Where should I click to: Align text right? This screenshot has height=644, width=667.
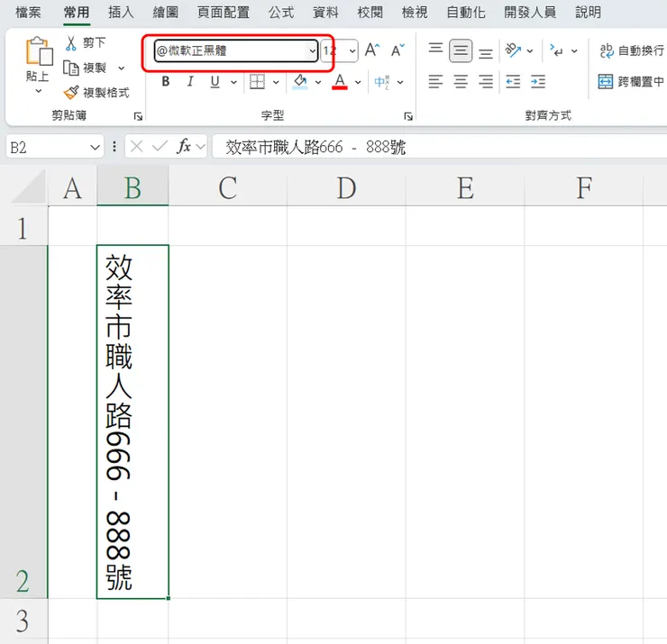485,81
